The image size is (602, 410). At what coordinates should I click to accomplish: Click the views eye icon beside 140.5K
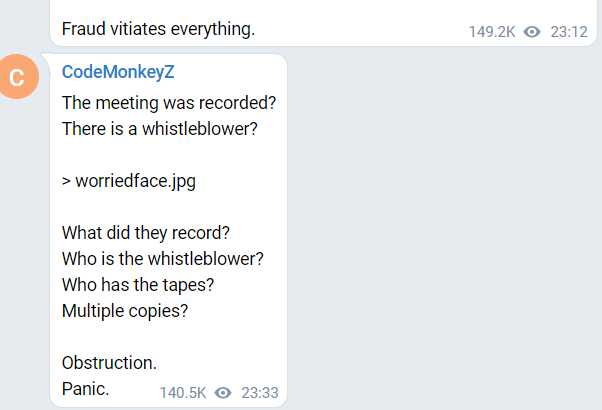[223, 393]
